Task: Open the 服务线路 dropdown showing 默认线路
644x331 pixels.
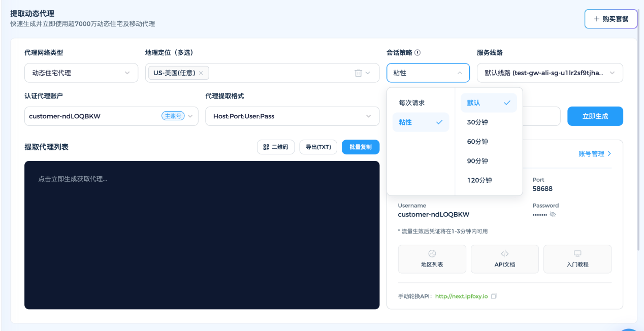Action: point(550,73)
